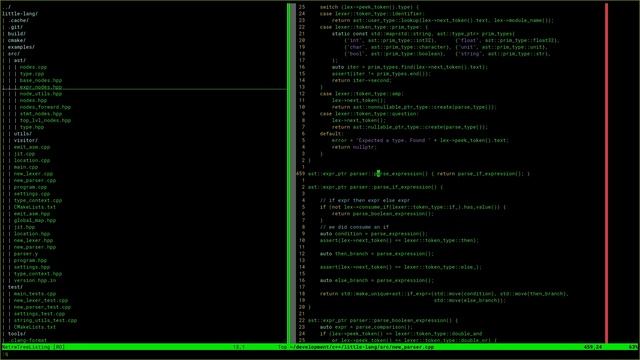Open parser.y file

(x=26, y=254)
